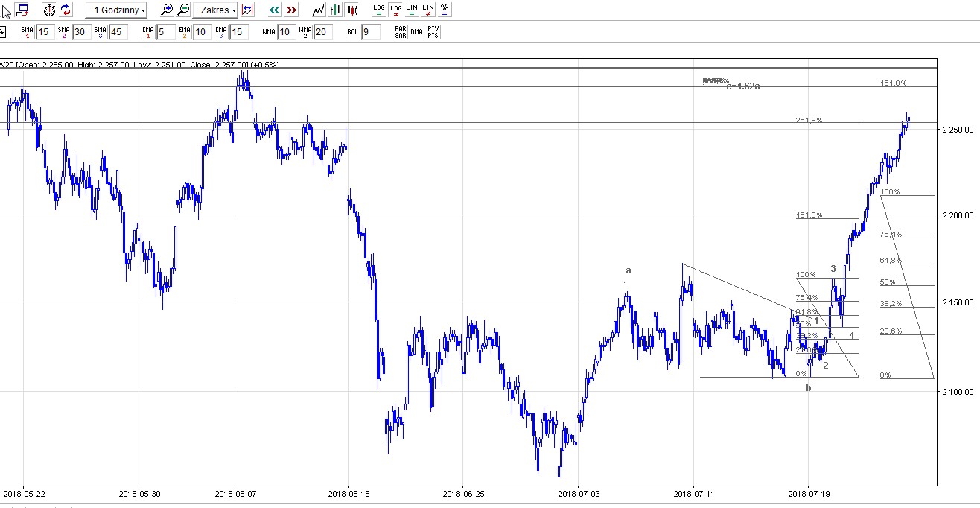Select the first LIN scale button with equals sign
980x508 pixels.
coord(412,10)
